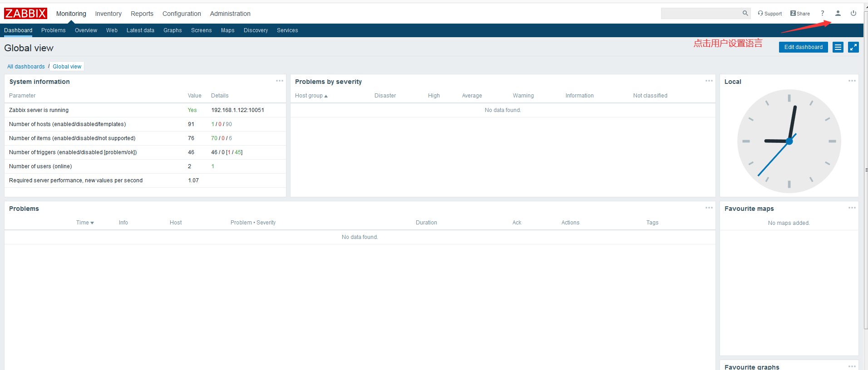Open the Support link

(770, 14)
